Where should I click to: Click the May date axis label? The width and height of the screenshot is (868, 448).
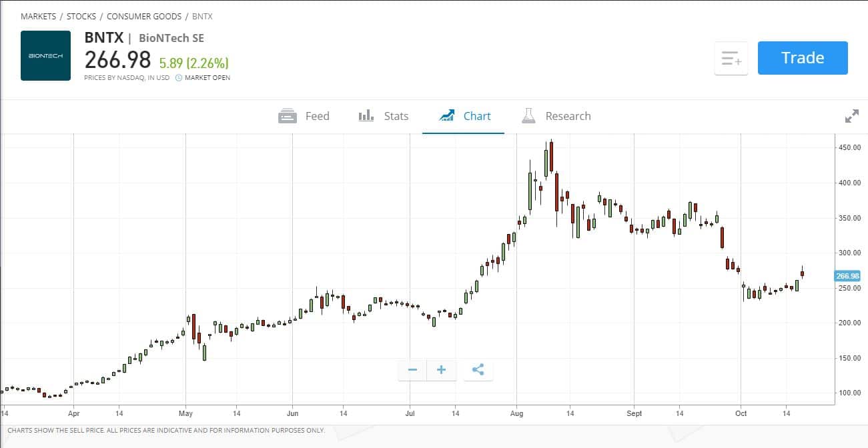[186, 413]
